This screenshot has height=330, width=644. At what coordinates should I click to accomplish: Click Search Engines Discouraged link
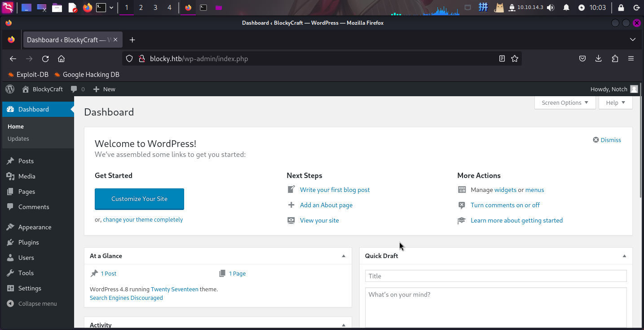(x=126, y=298)
